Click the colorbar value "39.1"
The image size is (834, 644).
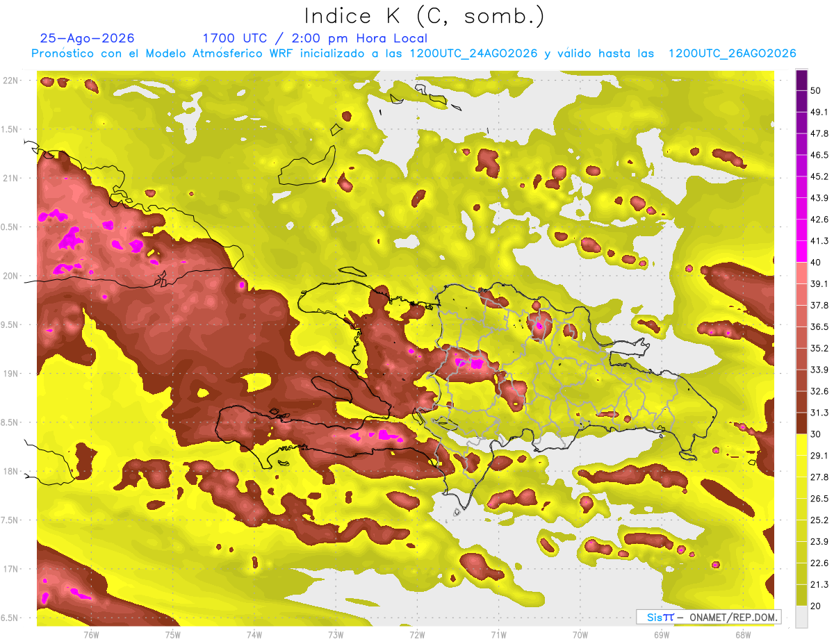819,284
